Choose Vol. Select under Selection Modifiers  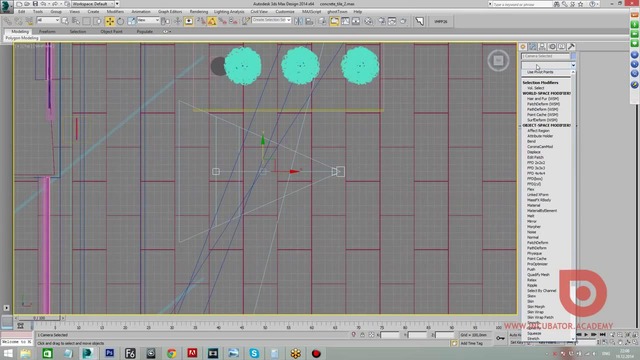[536, 88]
